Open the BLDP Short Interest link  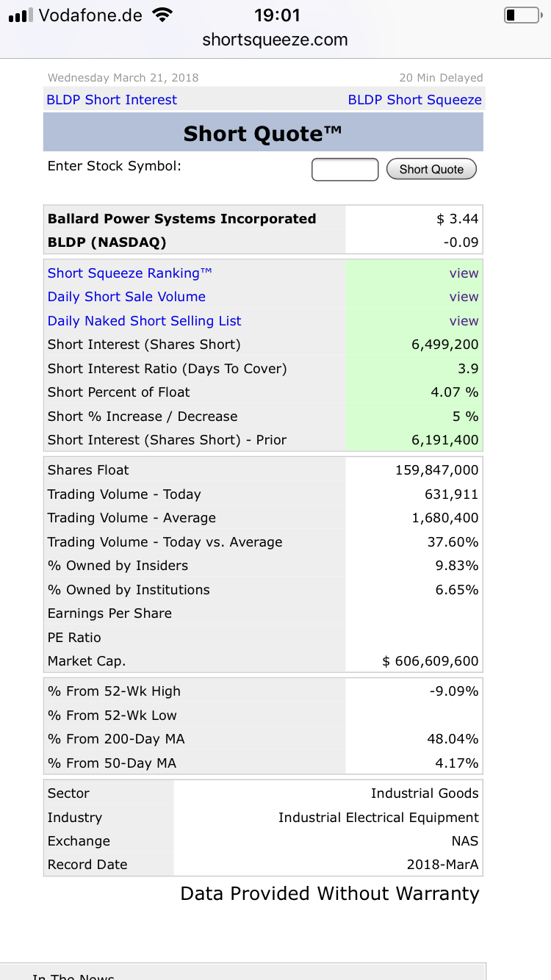[112, 100]
